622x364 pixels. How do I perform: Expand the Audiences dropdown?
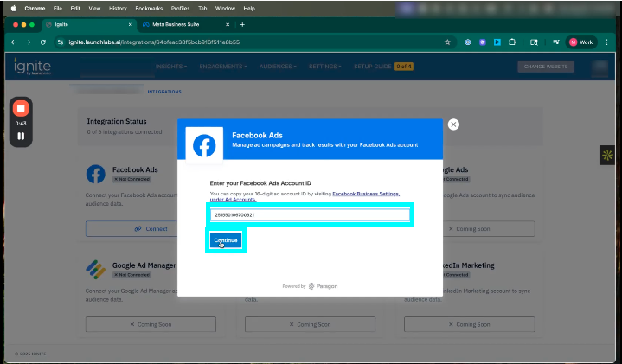click(278, 67)
